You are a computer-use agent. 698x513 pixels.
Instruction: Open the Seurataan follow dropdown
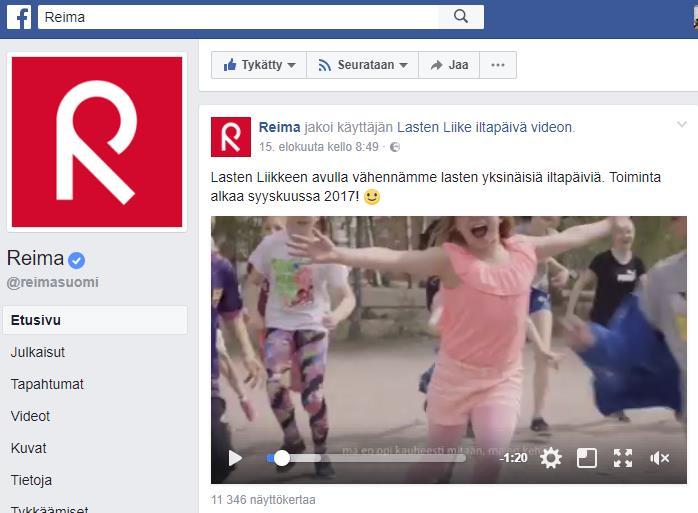click(x=363, y=65)
